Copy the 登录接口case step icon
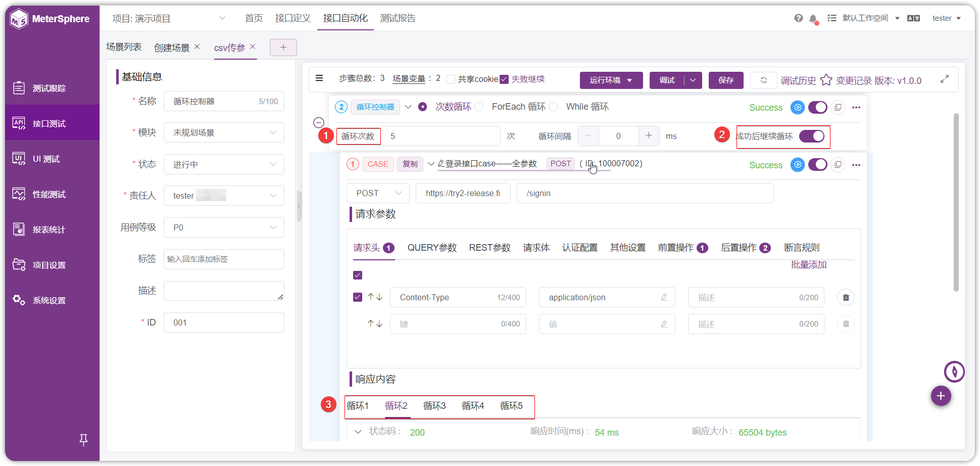980x466 pixels. (x=838, y=165)
